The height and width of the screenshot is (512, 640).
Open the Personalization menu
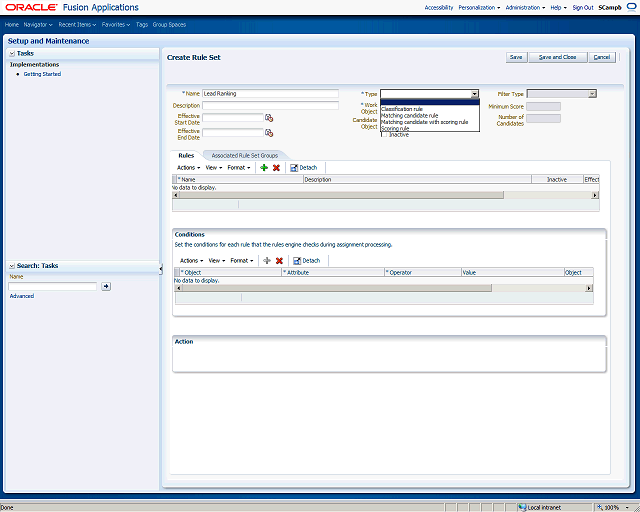coord(479,7)
